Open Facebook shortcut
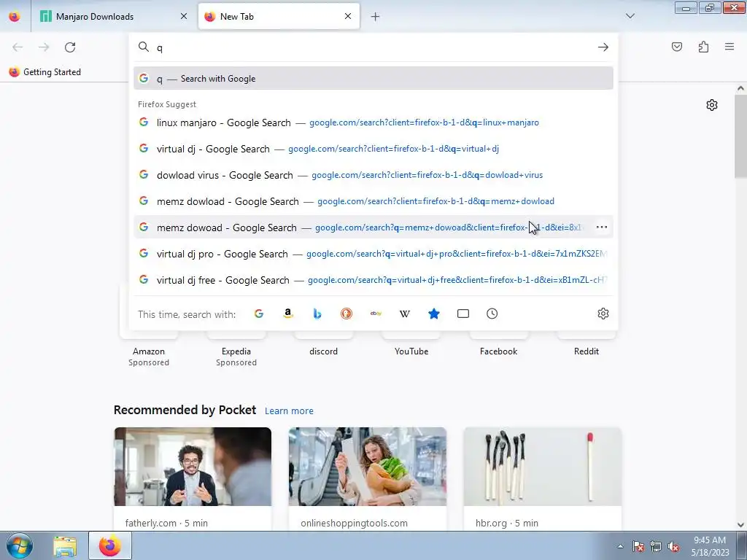 (498, 351)
